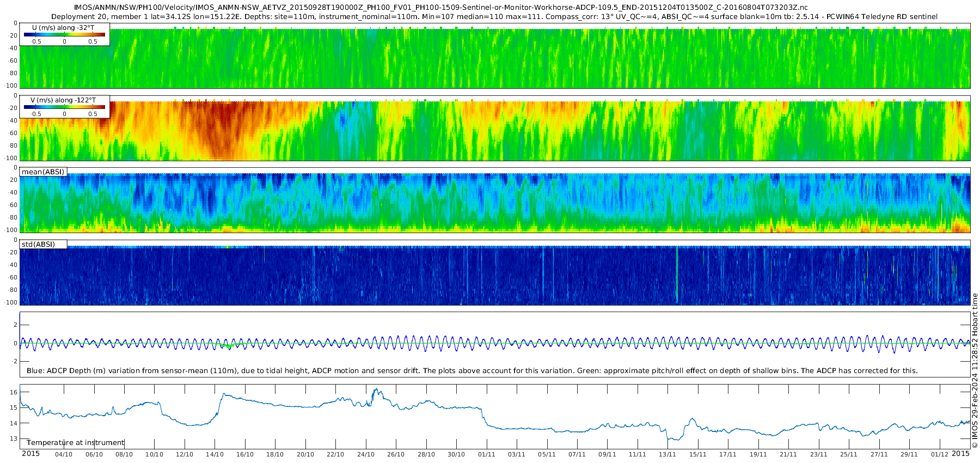980x463 pixels.
Task: Click the U velocity colorbar legend
Action: coord(64,34)
